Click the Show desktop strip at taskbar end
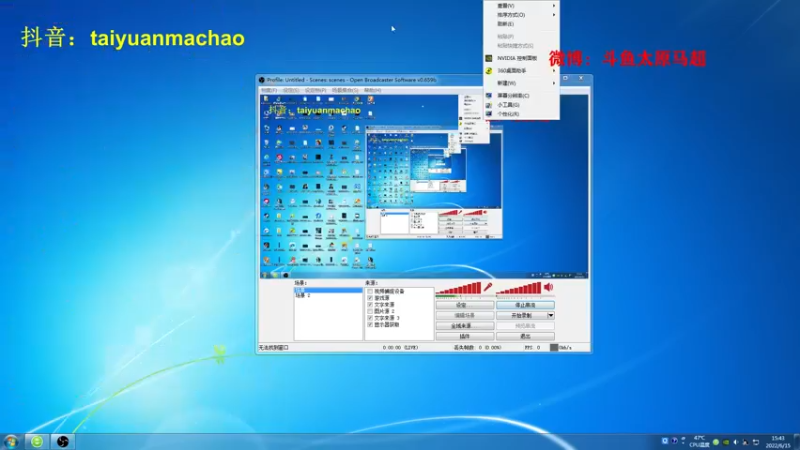Screen dimensions: 800x450 [x=796, y=442]
